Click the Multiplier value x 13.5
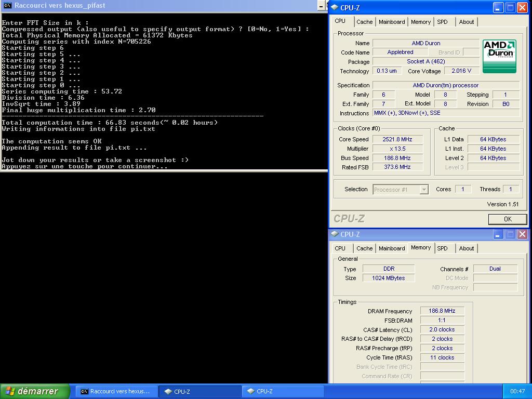 397,149
